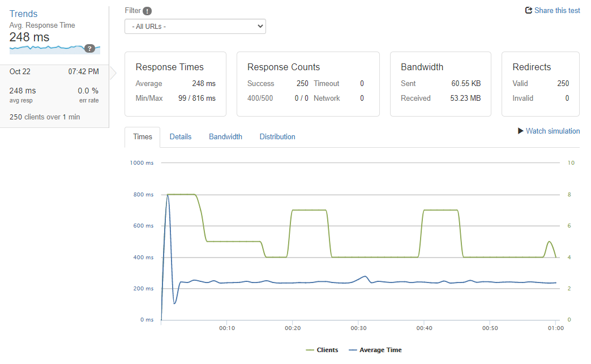Click the share icon beside "Share this test"
The width and height of the screenshot is (591, 364).
[x=528, y=10]
